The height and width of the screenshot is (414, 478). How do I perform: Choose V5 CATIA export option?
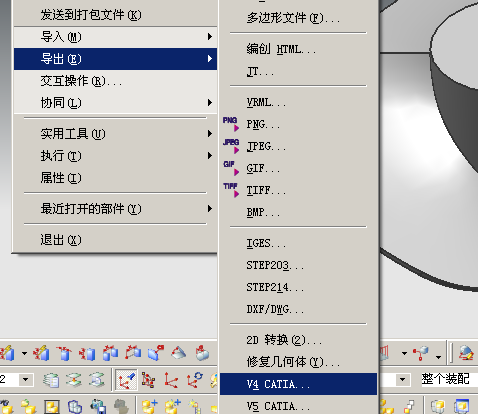[x=298, y=406]
